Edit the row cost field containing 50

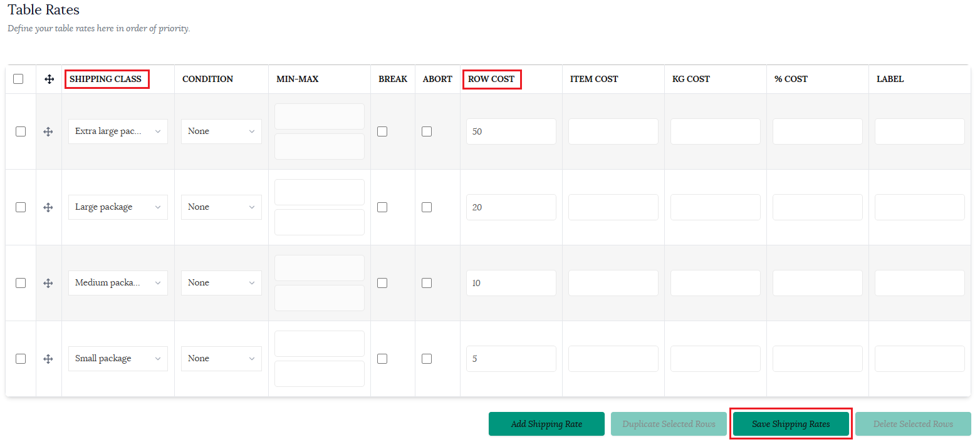(511, 131)
